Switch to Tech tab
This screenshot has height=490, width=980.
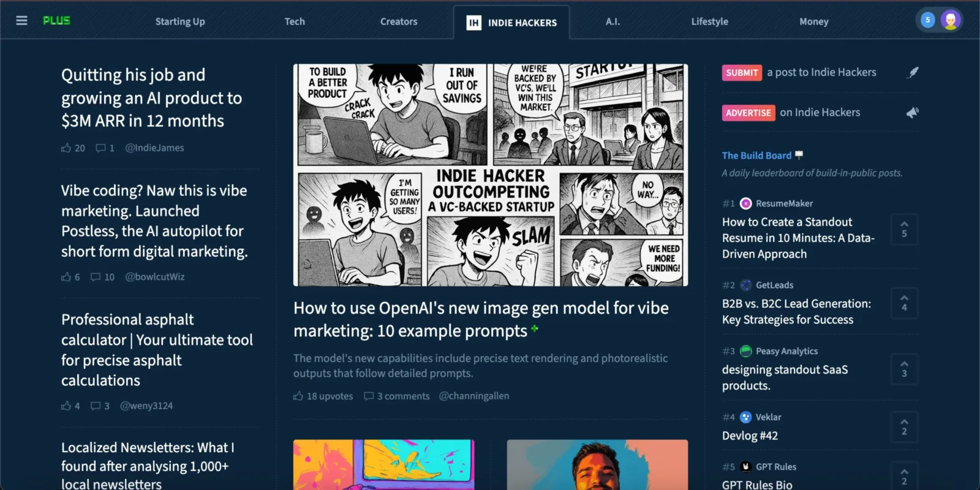295,21
